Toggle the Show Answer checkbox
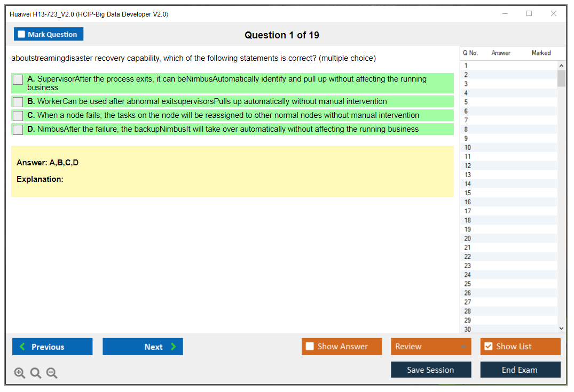Image resolution: width=574 pixels, height=392 pixels. (x=310, y=347)
